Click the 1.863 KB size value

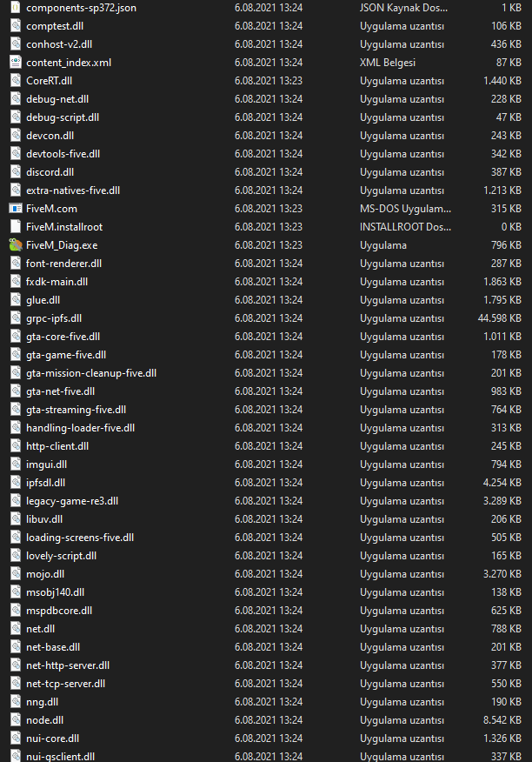click(502, 282)
